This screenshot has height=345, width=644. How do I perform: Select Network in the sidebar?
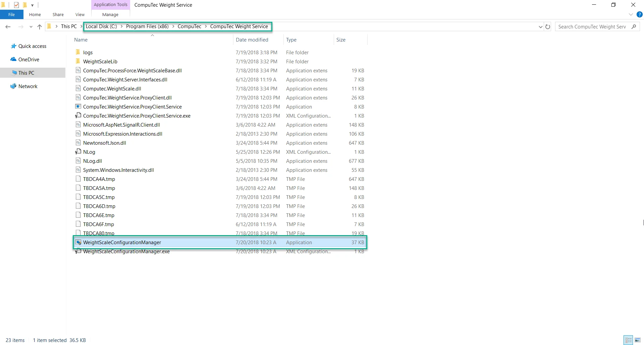28,86
